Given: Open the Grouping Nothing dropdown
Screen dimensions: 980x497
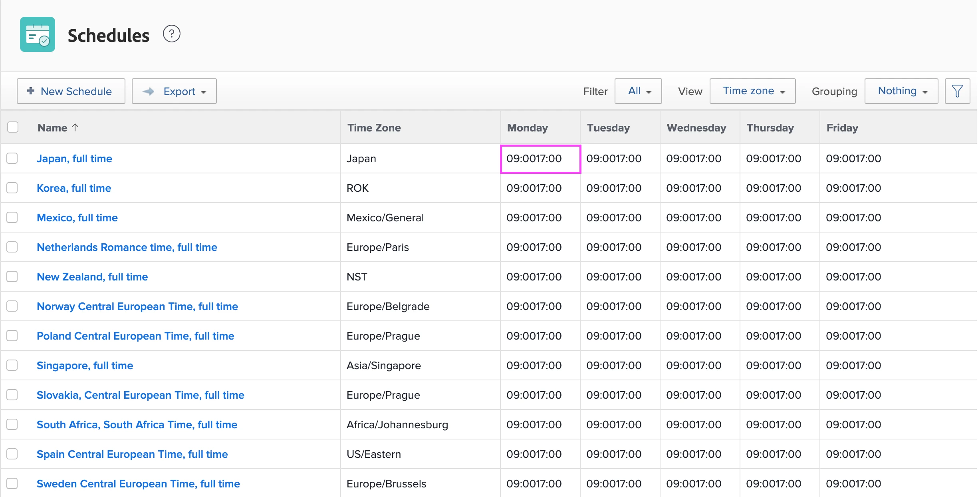Looking at the screenshot, I should pos(901,91).
